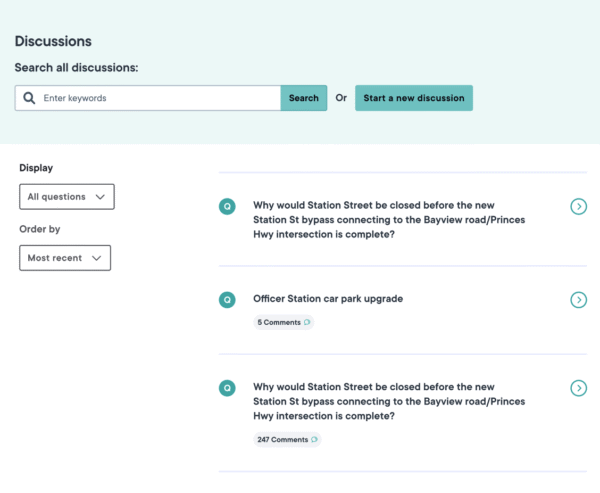Click the chevron arrow on All questions dropdown
Image resolution: width=600 pixels, height=493 pixels.
tap(100, 197)
